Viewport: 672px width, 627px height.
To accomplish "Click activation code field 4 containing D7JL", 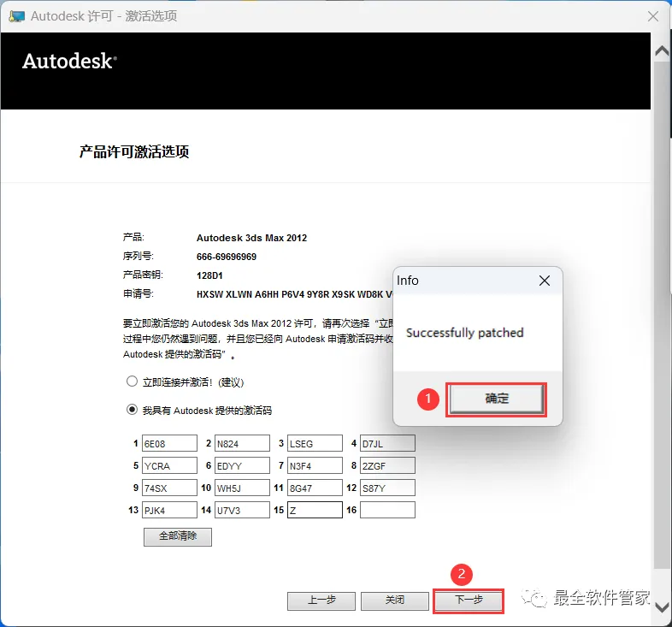I will (387, 443).
